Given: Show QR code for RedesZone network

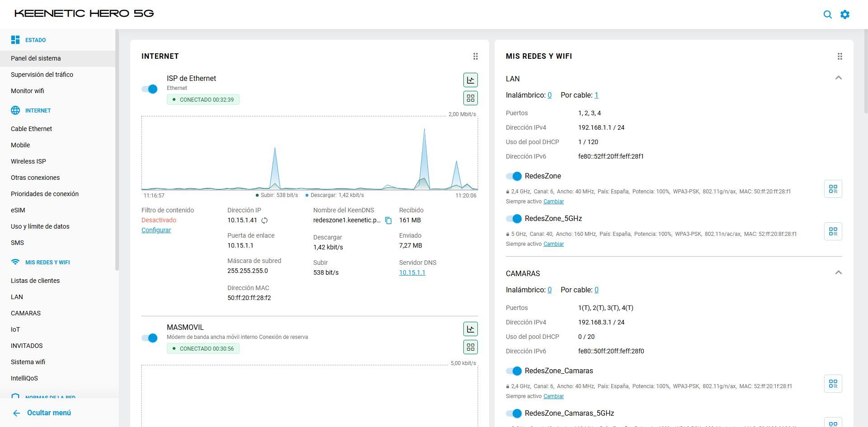Looking at the screenshot, I should pyautogui.click(x=833, y=189).
